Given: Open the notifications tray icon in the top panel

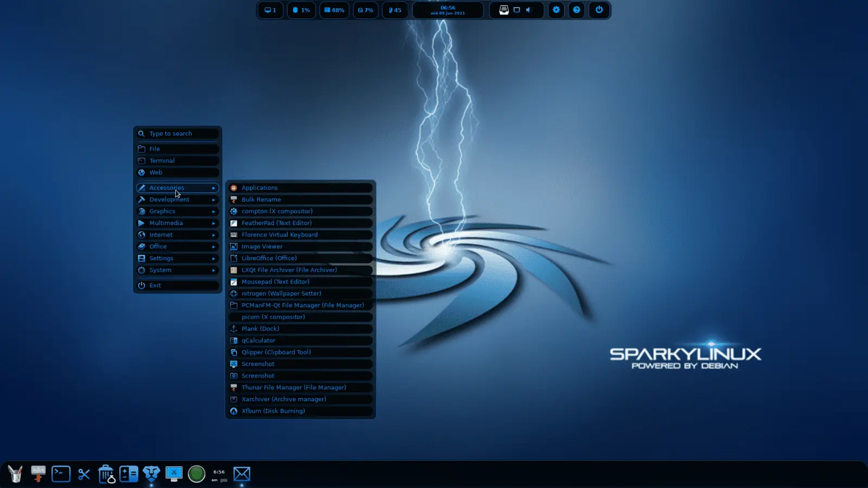Looking at the screenshot, I should [x=504, y=10].
